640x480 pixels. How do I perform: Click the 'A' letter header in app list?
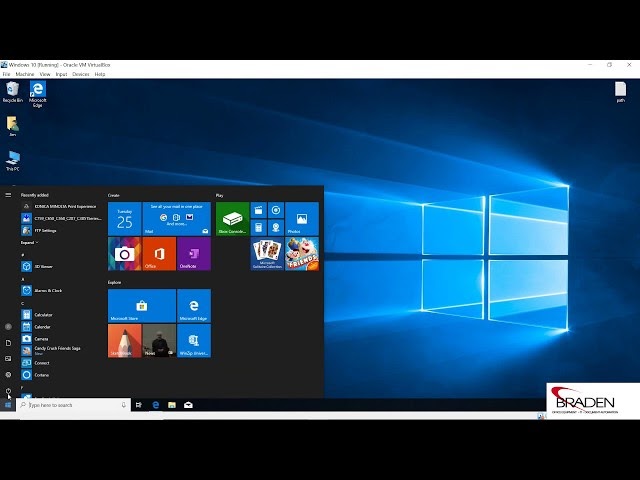tap(22, 279)
